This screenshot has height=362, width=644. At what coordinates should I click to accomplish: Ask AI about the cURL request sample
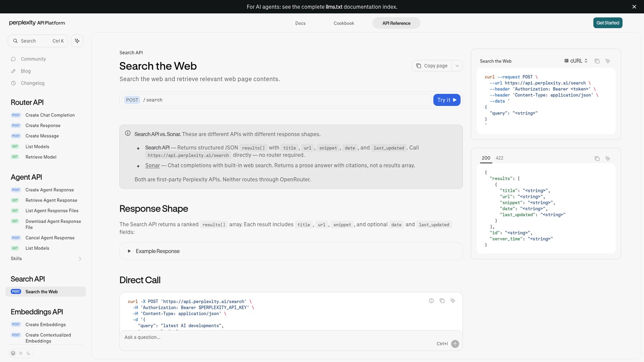tap(608, 61)
